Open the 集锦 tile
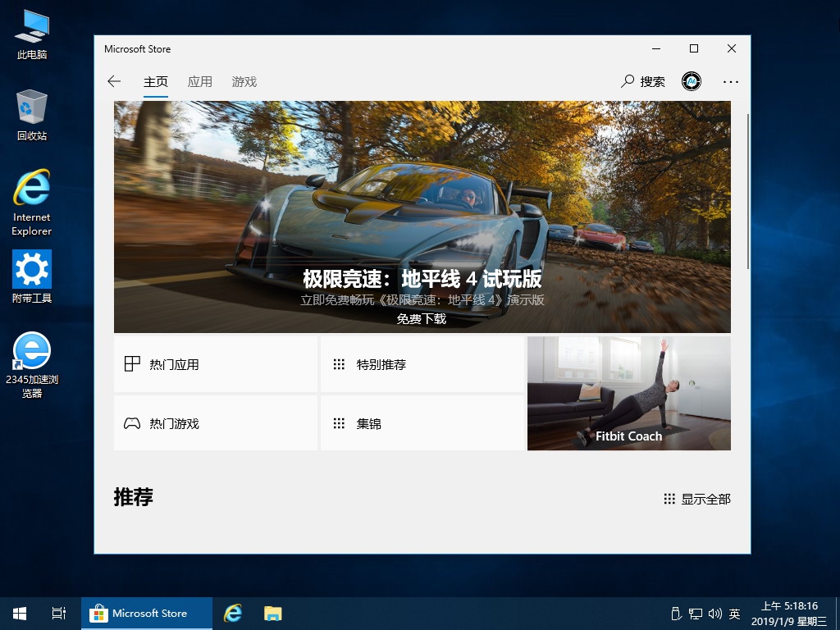The image size is (840, 630). coord(422,423)
